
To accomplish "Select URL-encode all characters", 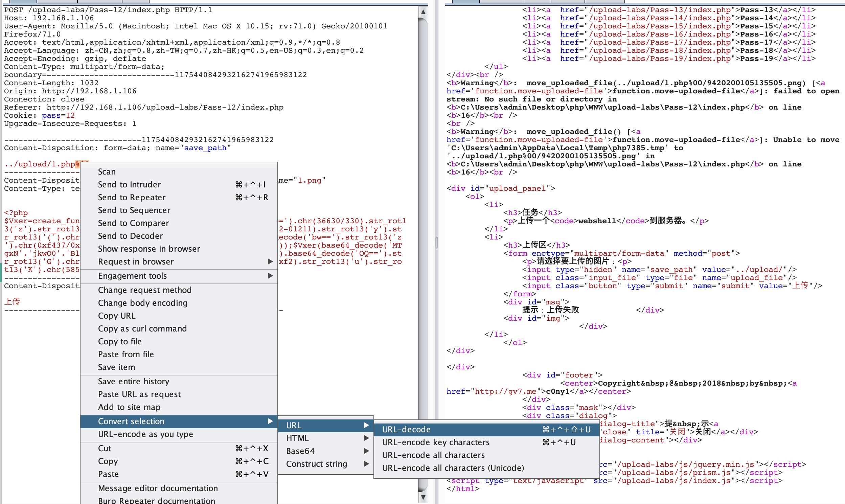I will click(x=486, y=455).
